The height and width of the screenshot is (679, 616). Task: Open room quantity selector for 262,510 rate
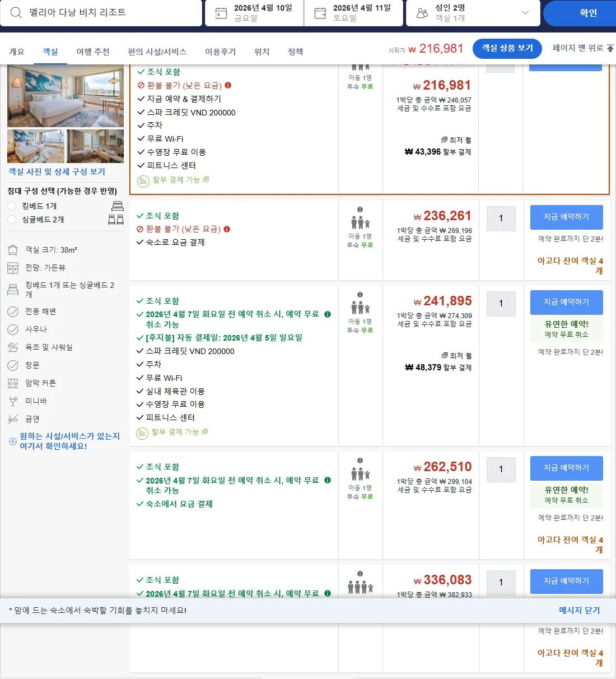[501, 469]
